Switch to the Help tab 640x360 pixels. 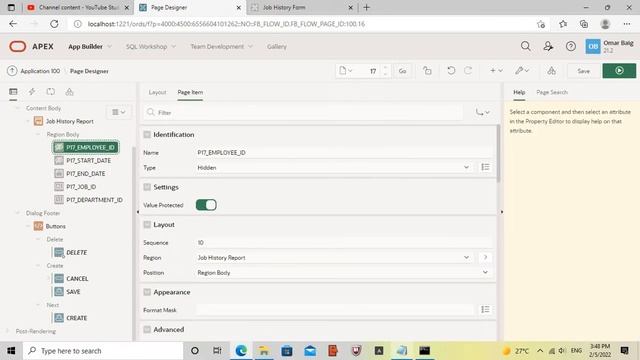click(519, 92)
